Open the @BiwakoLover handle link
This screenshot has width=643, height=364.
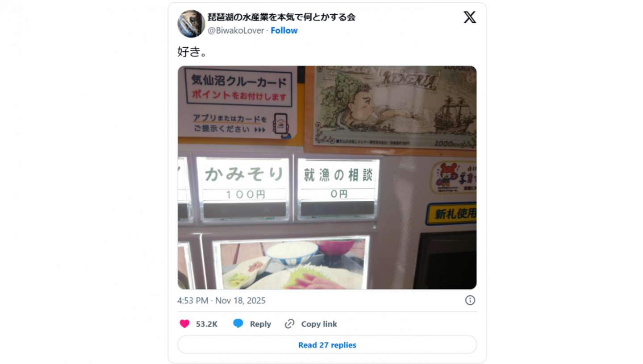point(236,30)
